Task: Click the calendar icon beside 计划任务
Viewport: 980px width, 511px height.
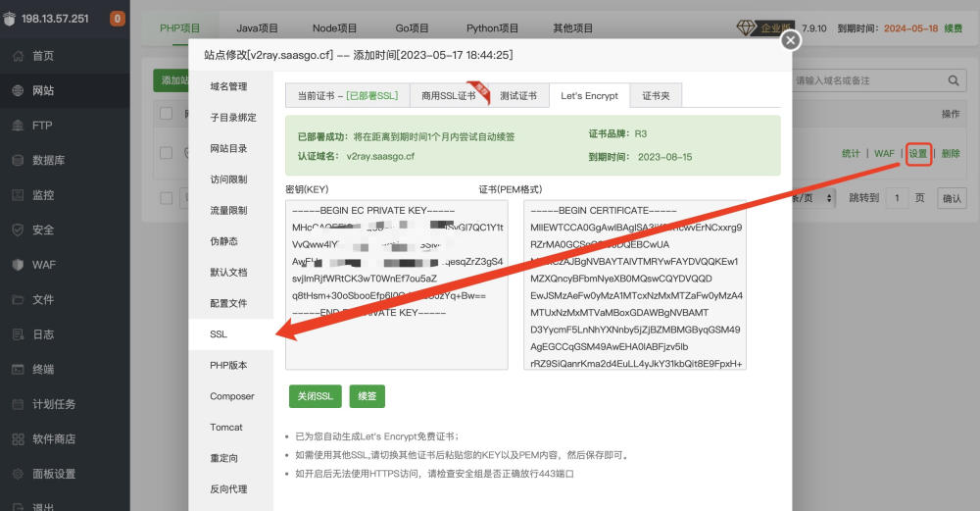Action: tap(18, 404)
